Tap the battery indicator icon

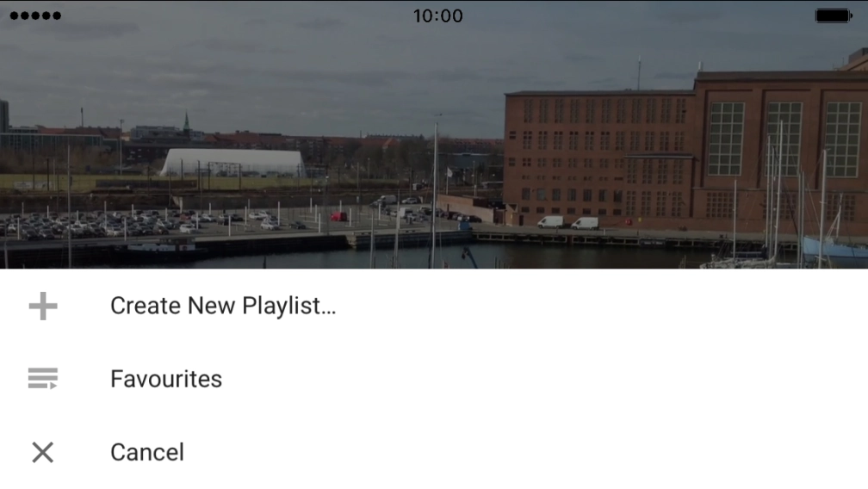pos(834,15)
